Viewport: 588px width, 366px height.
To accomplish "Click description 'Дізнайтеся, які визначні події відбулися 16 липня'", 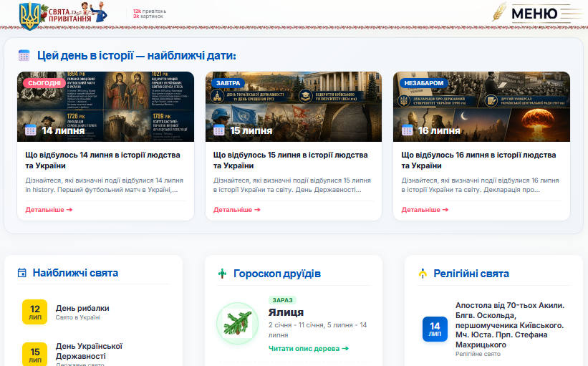I will coord(481,185).
